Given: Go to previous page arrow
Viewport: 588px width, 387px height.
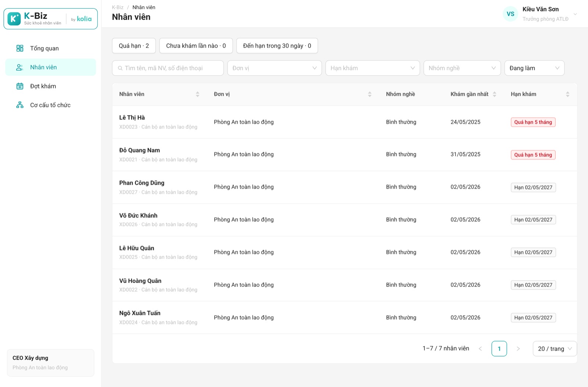Looking at the screenshot, I should tap(480, 349).
